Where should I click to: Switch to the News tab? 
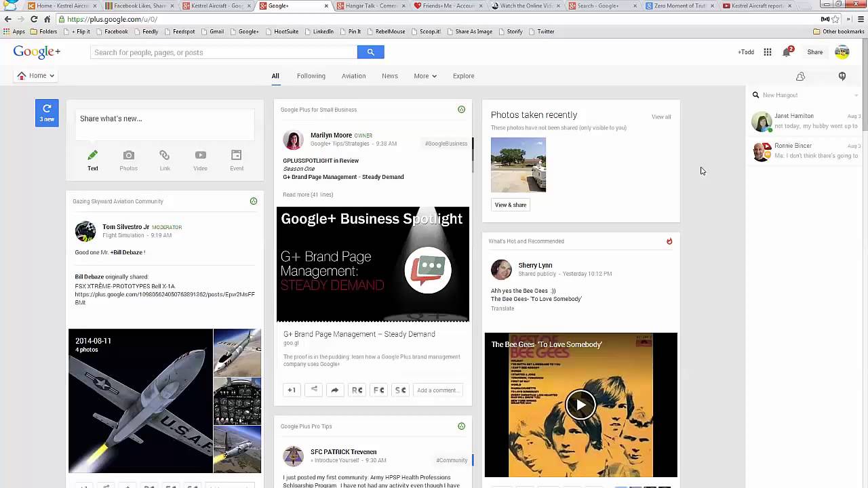coord(390,76)
